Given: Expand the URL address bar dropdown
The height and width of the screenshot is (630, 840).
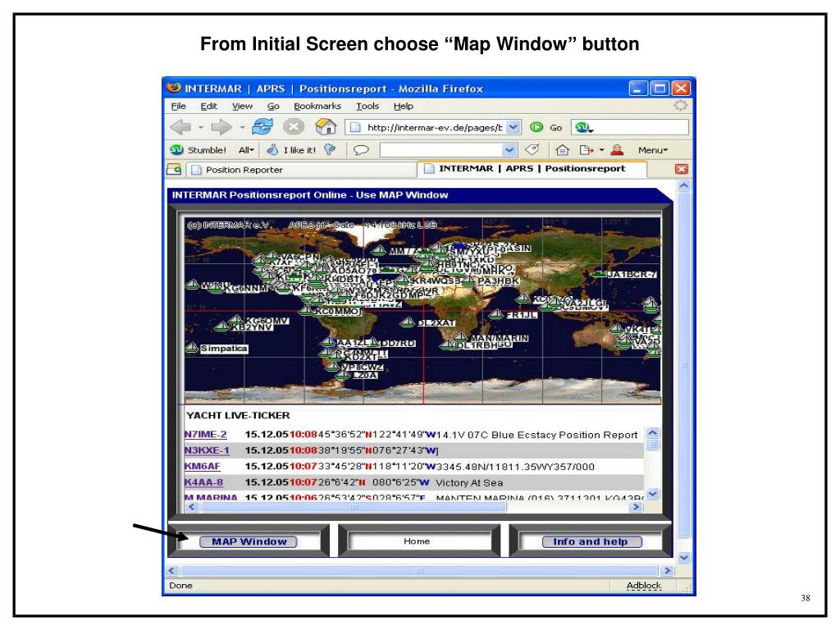Looking at the screenshot, I should 514,127.
